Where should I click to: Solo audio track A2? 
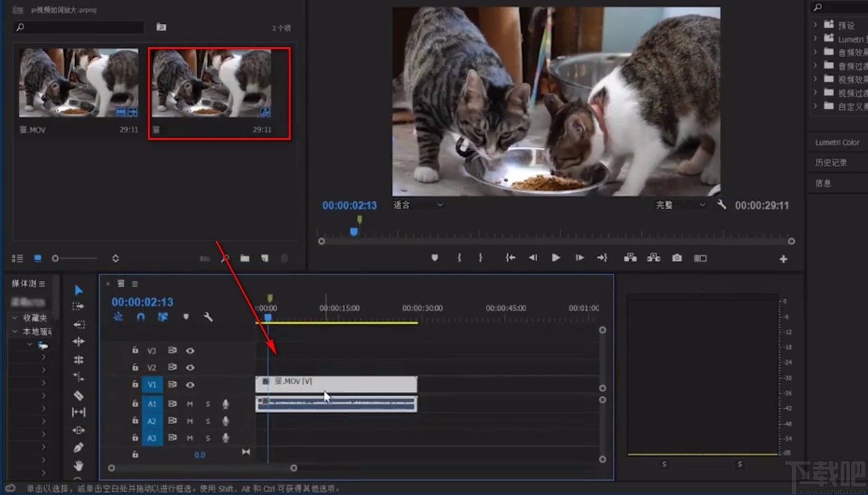pyautogui.click(x=208, y=421)
